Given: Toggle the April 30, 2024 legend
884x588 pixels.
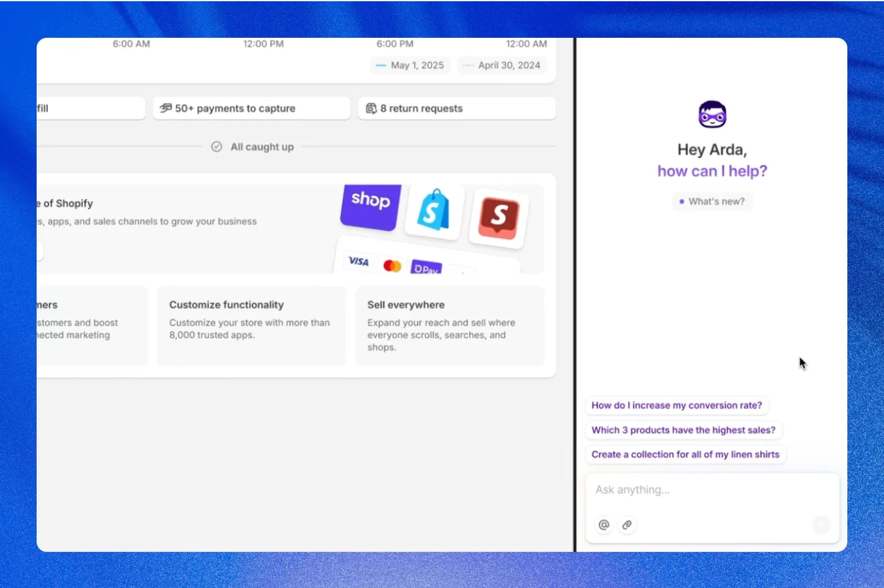Looking at the screenshot, I should (502, 65).
